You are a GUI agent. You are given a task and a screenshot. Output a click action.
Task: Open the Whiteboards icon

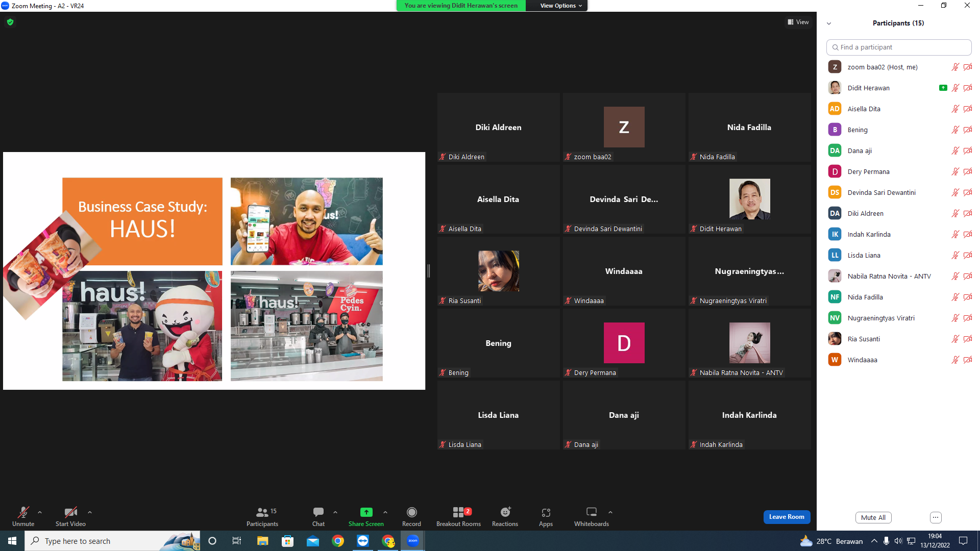tap(592, 512)
